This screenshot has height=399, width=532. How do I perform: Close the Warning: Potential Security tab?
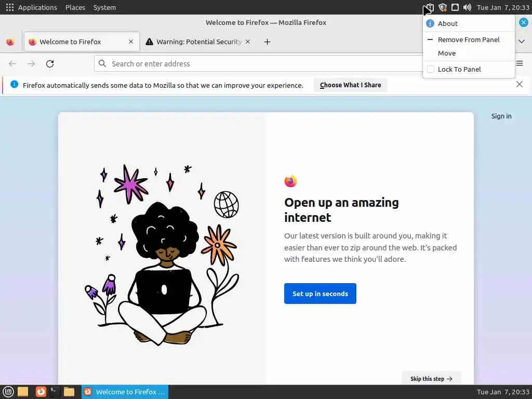click(x=248, y=42)
